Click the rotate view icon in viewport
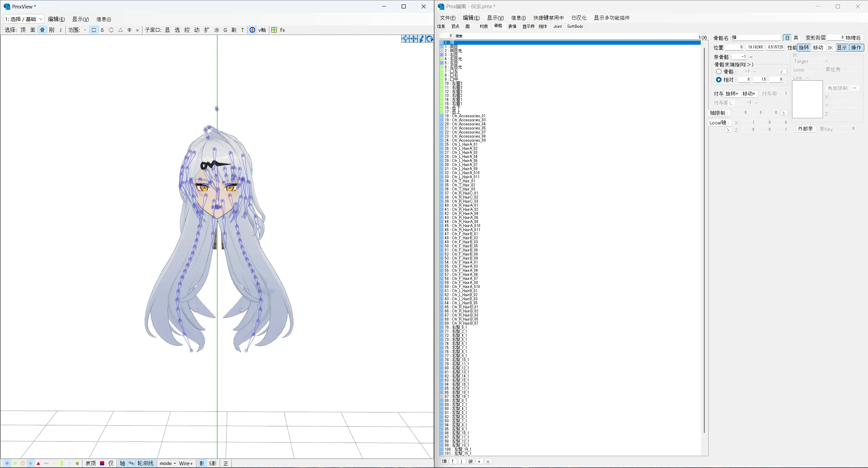Screen dimensions: 868x468 tap(429, 39)
